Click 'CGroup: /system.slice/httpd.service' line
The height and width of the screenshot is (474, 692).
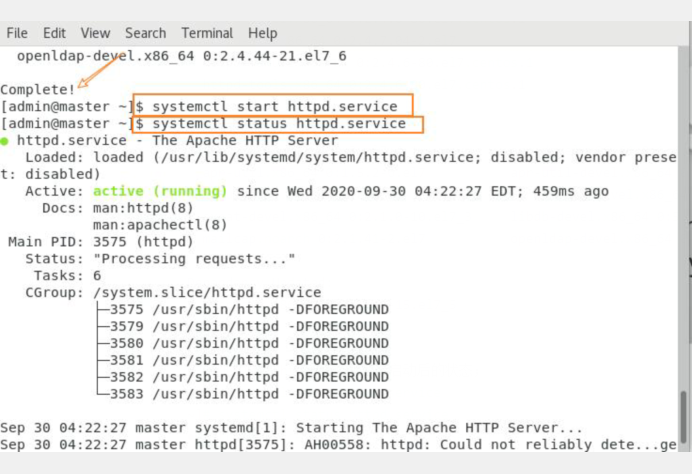click(173, 292)
